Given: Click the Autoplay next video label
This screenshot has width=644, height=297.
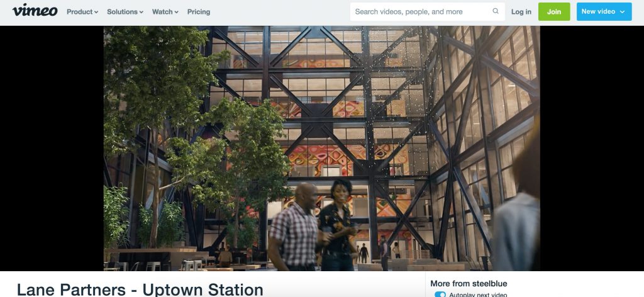Looking at the screenshot, I should [x=478, y=294].
